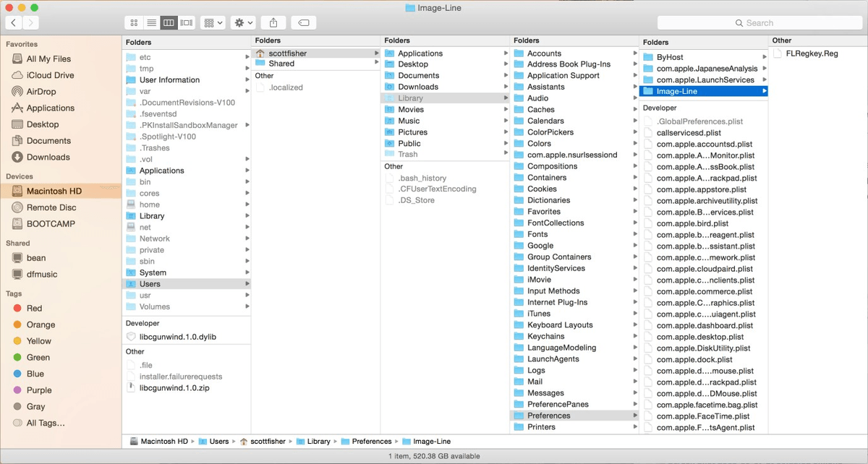Select callservicesd.plist file
Image resolution: width=868 pixels, height=464 pixels.
coord(689,133)
